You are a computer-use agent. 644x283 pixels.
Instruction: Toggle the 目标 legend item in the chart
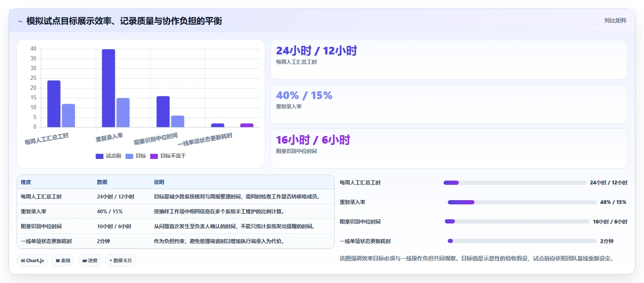[x=136, y=156]
